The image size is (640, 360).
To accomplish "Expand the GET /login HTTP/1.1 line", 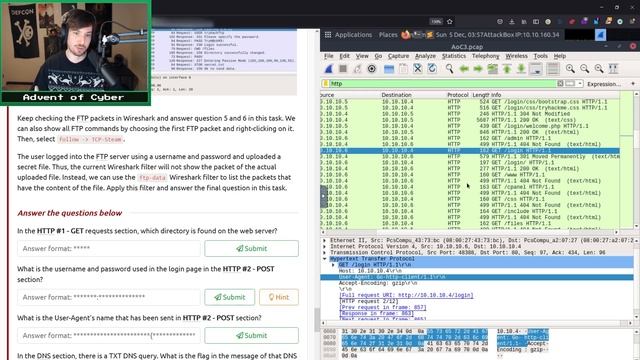I will [x=333, y=265].
